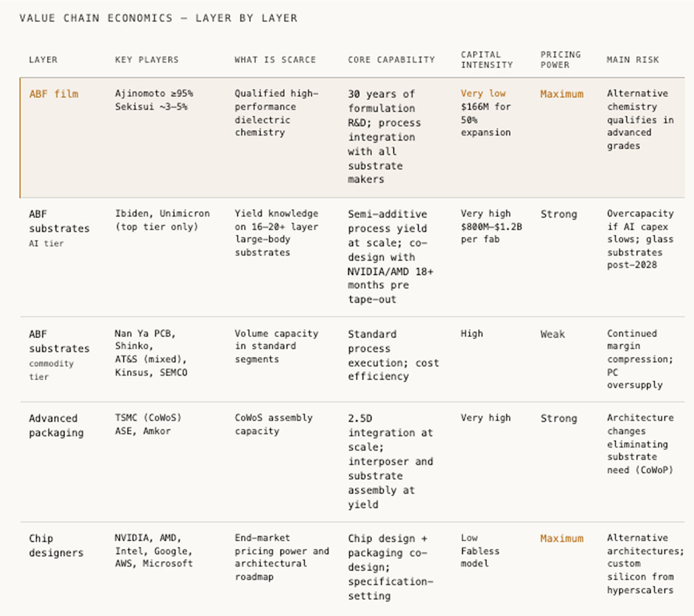Image resolution: width=694 pixels, height=616 pixels.
Task: Click 'Chip design + packaging co-design' cell
Action: [x=390, y=567]
